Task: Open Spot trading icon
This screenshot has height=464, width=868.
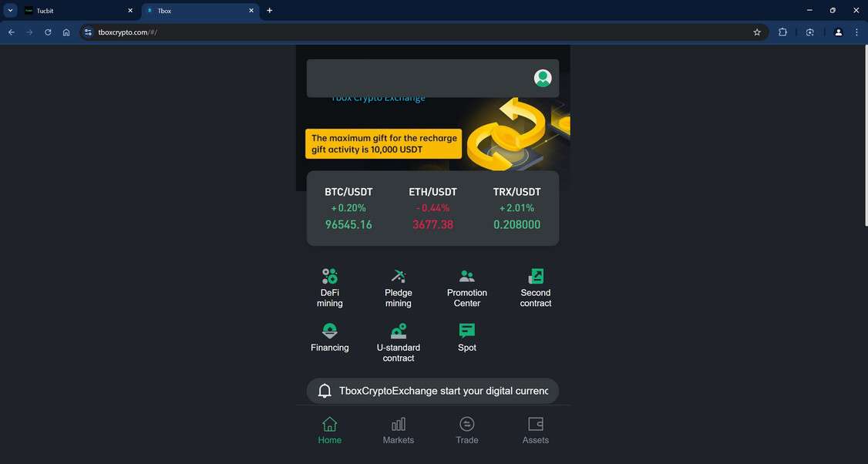Action: [466, 331]
